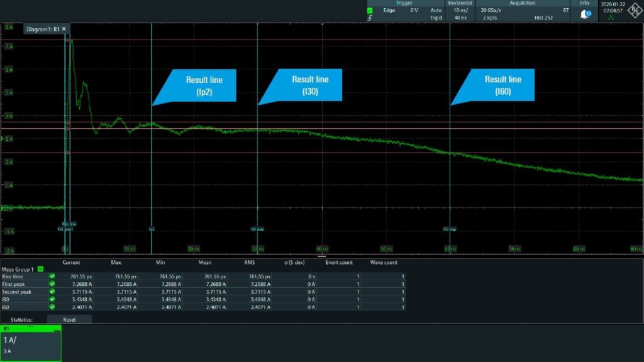Open the RT acquisition mode selector
Screen dimensions: 644x362
click(x=567, y=11)
